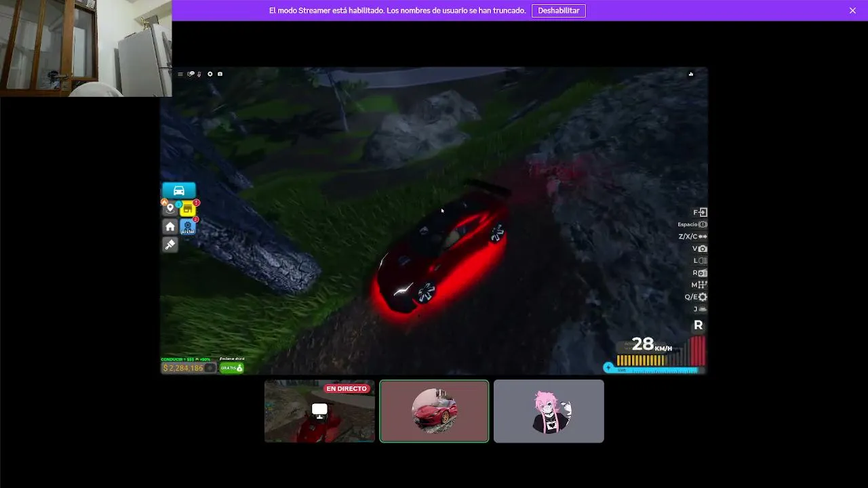
Task: Click the R gear indicator
Action: [x=698, y=326]
